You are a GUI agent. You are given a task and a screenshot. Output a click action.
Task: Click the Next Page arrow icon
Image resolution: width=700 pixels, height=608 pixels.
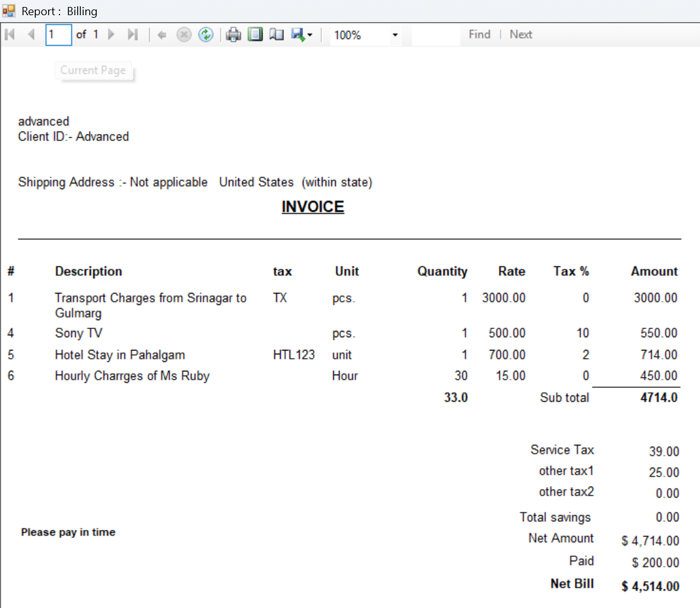[x=112, y=35]
